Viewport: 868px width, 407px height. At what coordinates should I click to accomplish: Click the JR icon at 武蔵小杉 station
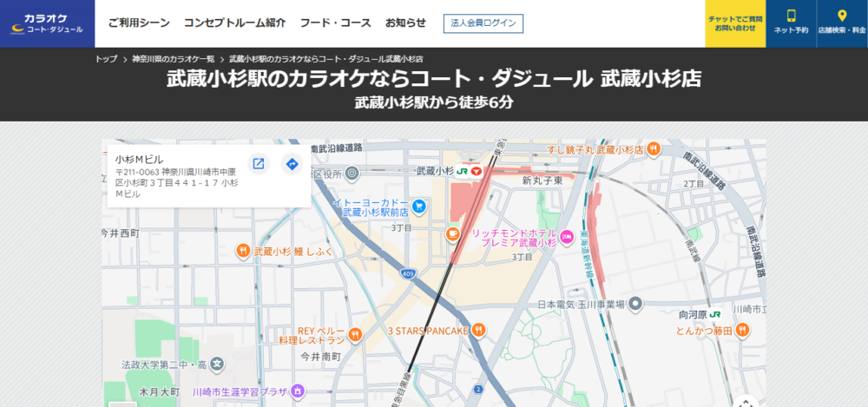coord(463,172)
